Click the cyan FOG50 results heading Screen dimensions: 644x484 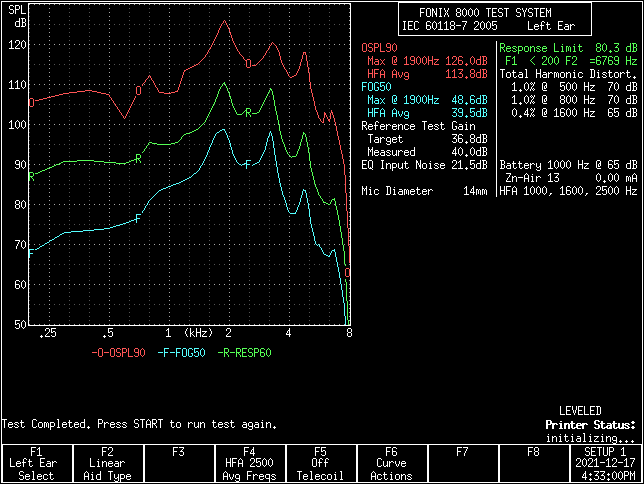click(x=376, y=87)
